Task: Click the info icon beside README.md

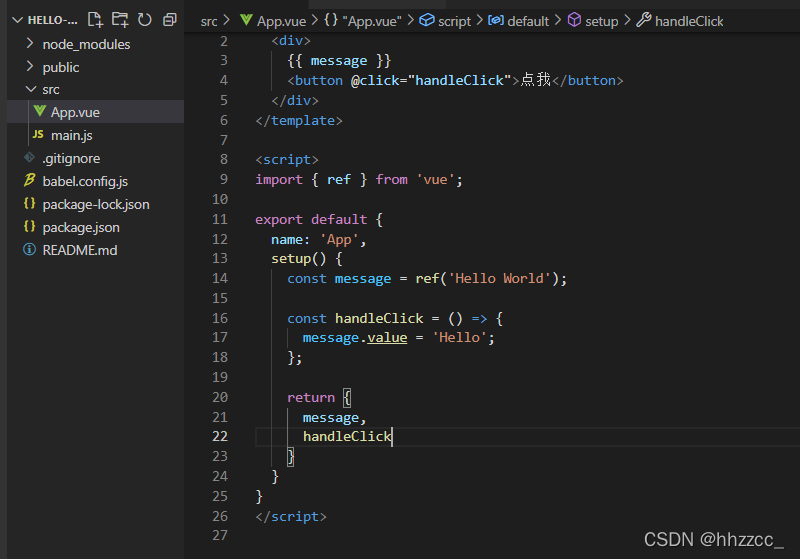Action: point(30,249)
